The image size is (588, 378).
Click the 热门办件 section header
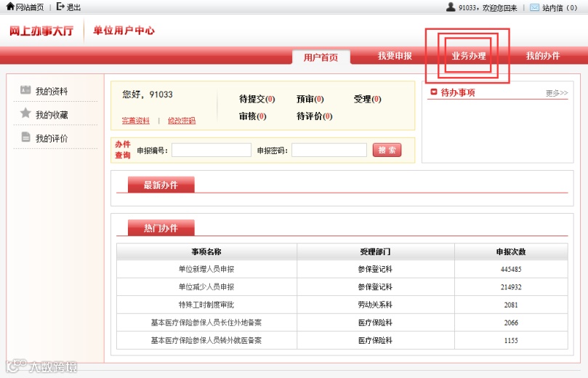point(161,228)
